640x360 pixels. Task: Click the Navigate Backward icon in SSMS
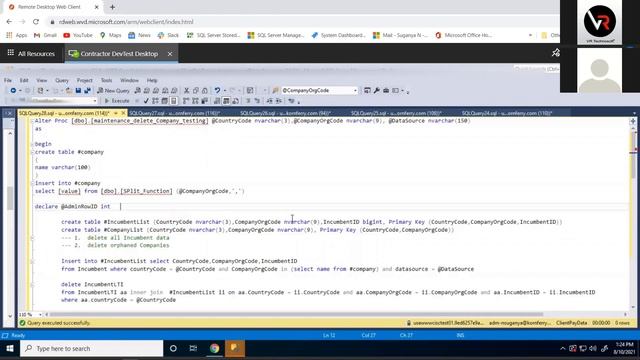[13, 91]
